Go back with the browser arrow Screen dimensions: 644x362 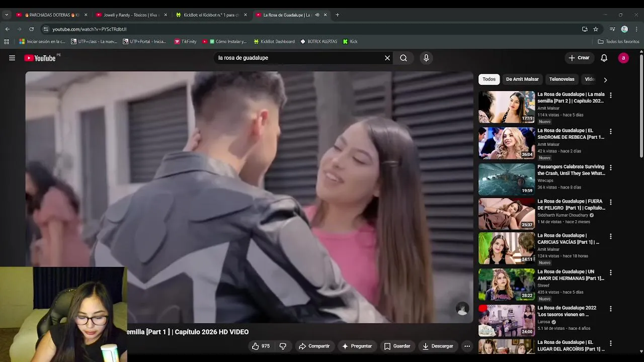coord(8,29)
